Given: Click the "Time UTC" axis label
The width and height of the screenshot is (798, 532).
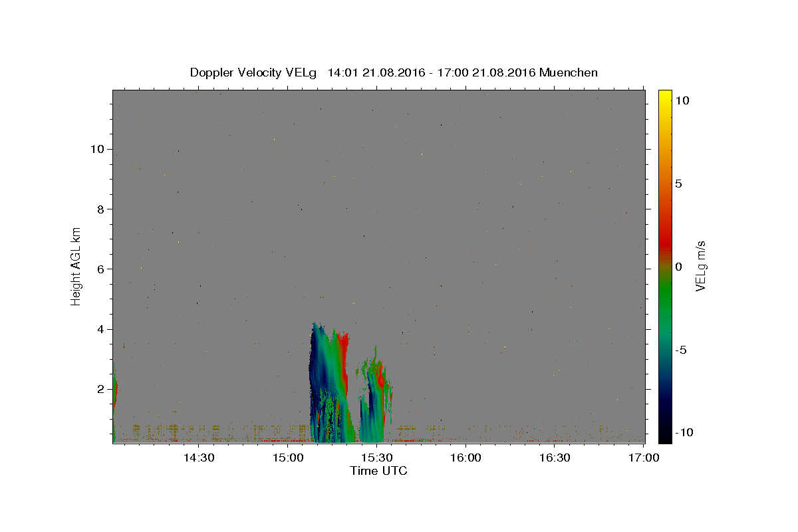Looking at the screenshot, I should [x=378, y=471].
